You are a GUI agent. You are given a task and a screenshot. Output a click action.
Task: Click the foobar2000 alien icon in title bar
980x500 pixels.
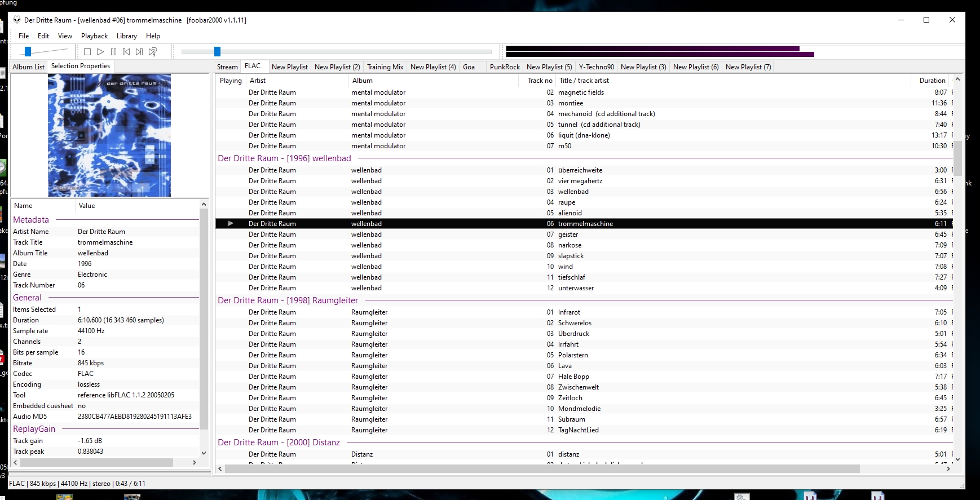click(x=17, y=20)
